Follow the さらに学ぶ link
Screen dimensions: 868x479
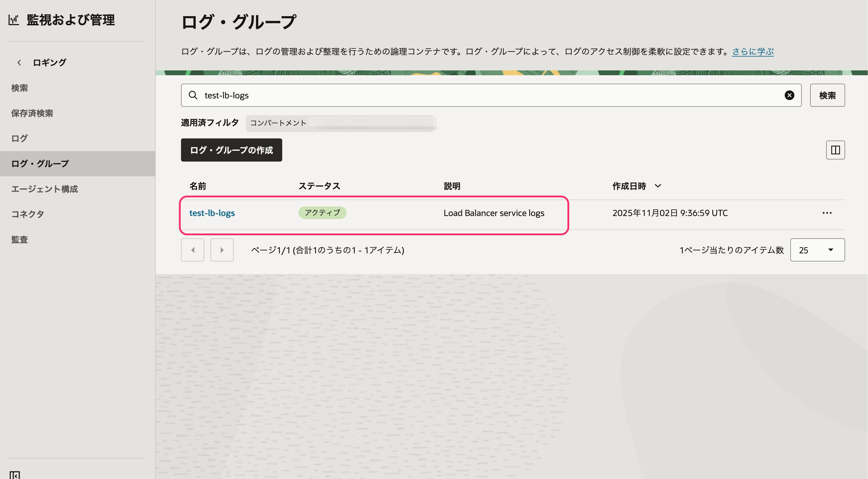click(752, 51)
